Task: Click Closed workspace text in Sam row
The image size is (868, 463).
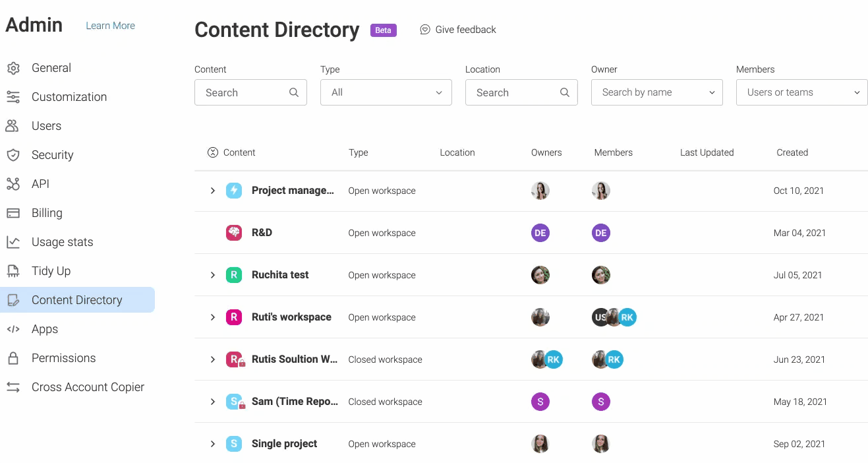Action: point(385,402)
